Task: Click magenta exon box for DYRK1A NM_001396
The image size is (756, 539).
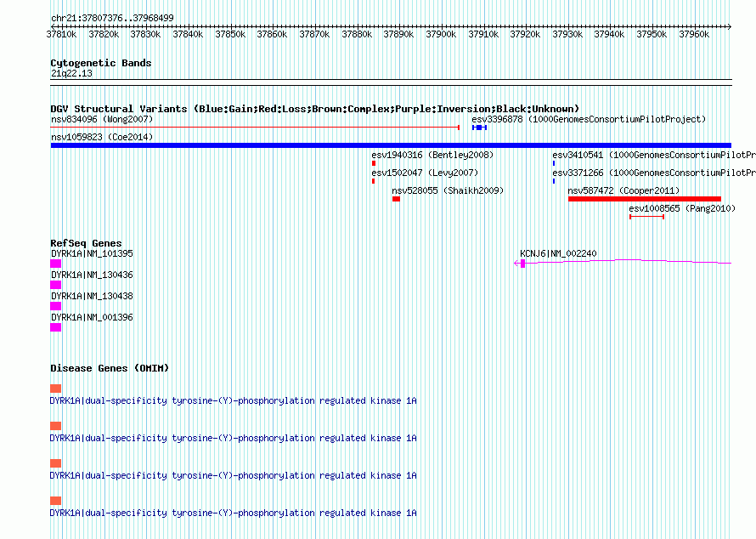Action: point(56,327)
